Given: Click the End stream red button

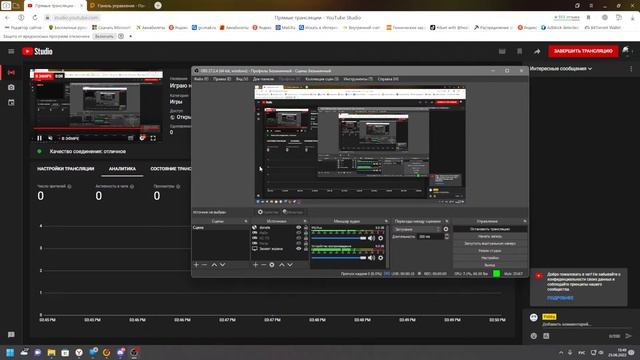Looking at the screenshot, I should (x=583, y=51).
